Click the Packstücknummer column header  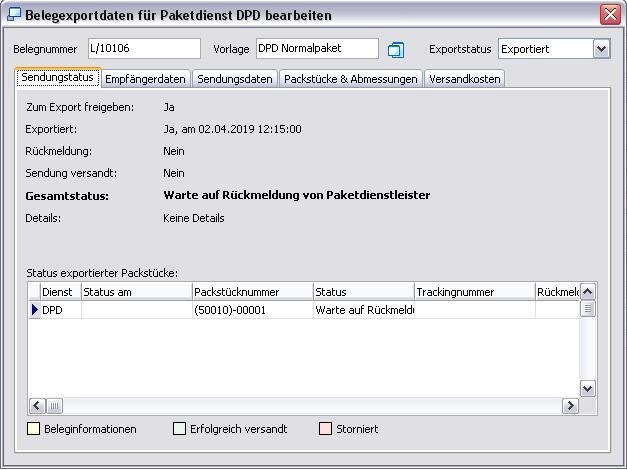click(252, 292)
